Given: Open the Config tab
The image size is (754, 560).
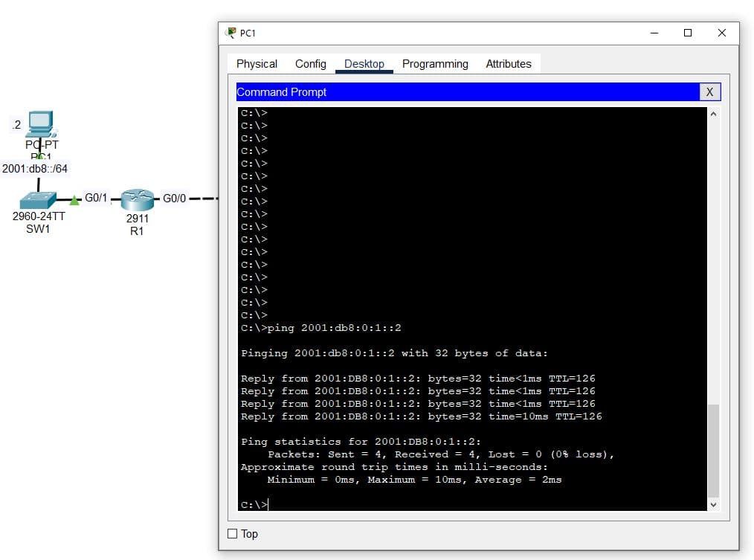Looking at the screenshot, I should [310, 64].
